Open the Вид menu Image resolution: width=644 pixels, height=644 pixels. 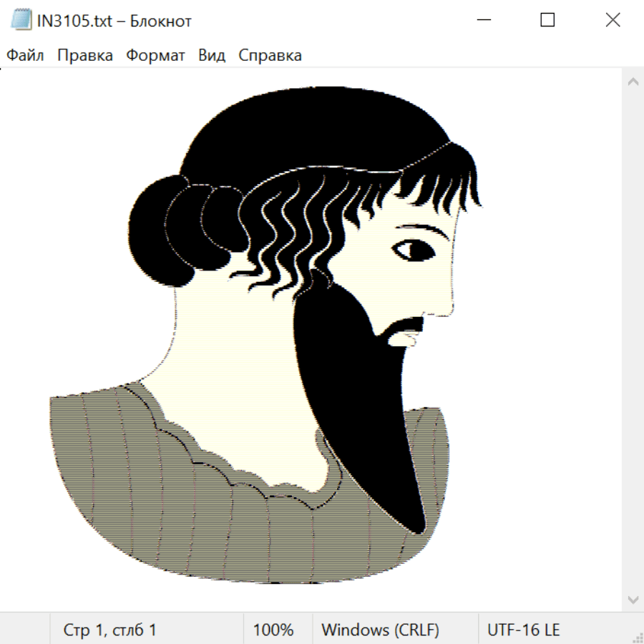[211, 56]
